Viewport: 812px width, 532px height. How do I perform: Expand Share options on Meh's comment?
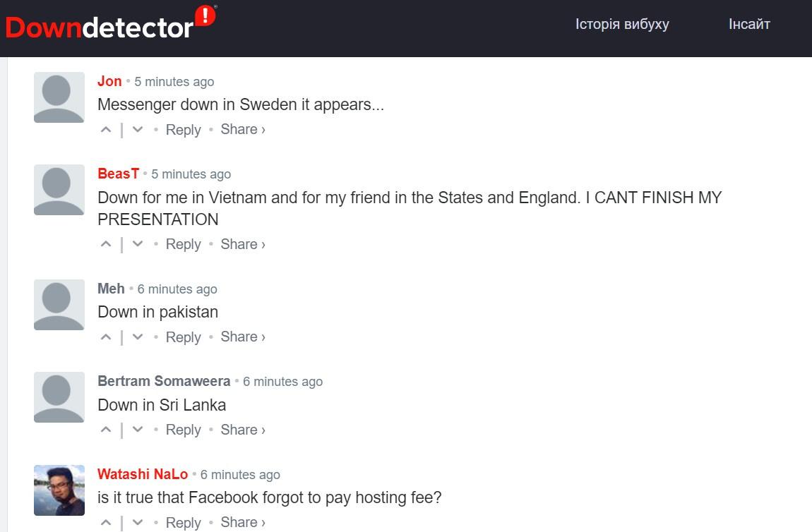[243, 337]
